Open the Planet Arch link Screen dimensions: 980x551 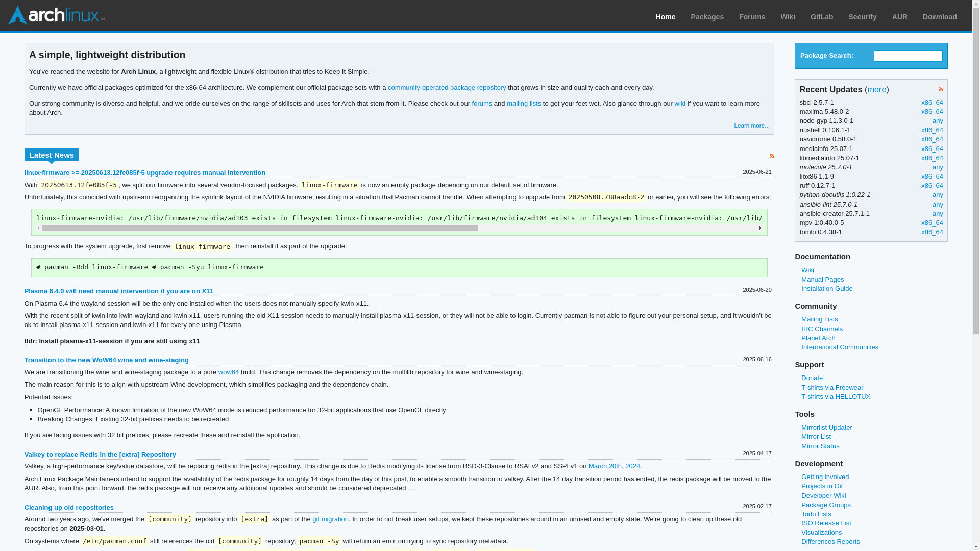click(818, 338)
